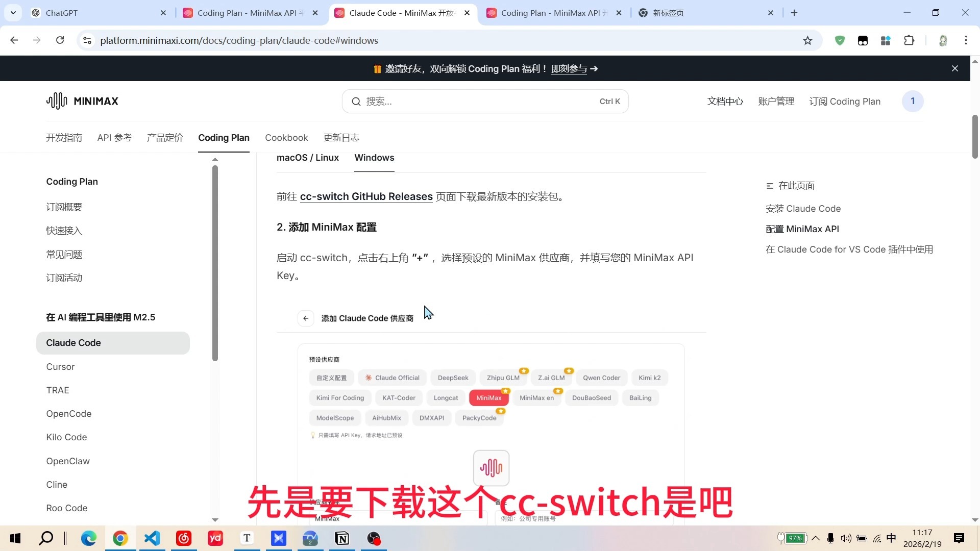Open the tab search dropdown arrow
980x551 pixels.
click(x=13, y=13)
